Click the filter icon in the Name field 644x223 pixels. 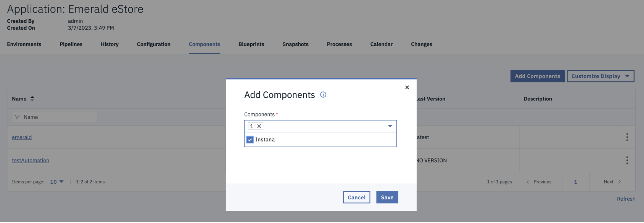[17, 117]
